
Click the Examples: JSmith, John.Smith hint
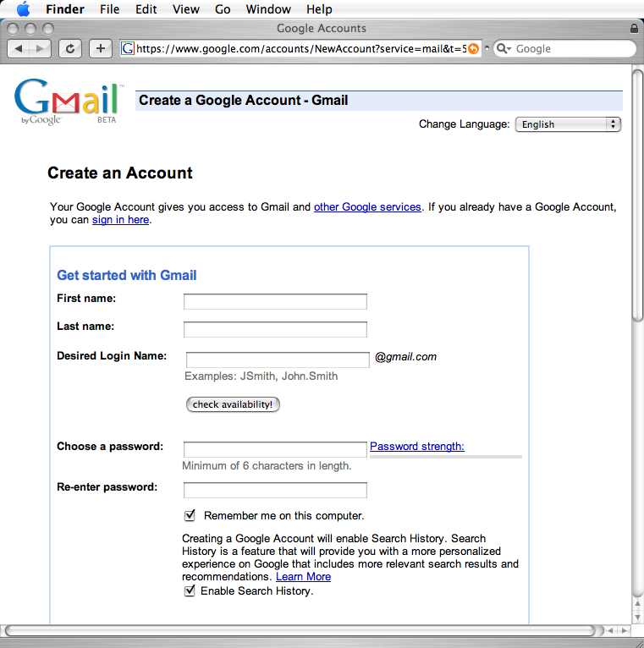tap(261, 376)
